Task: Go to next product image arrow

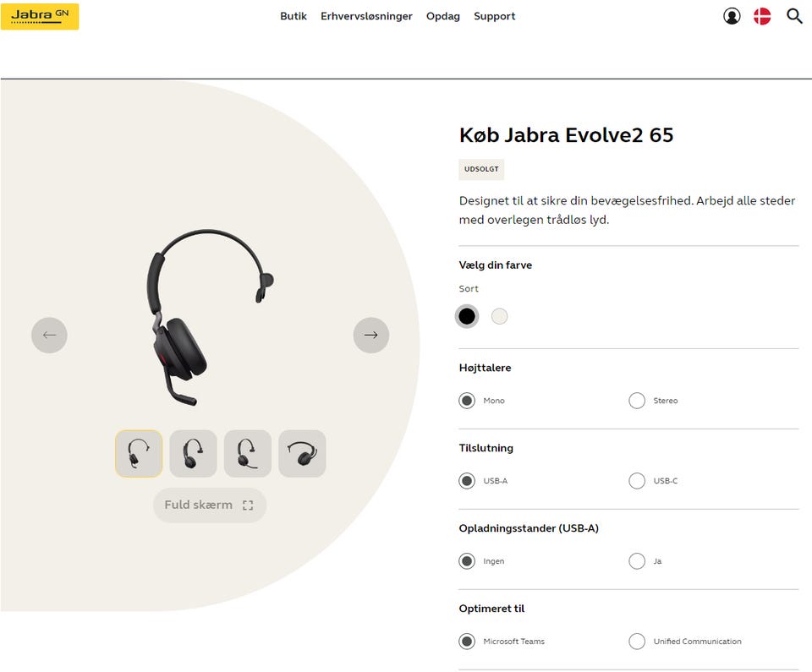Action: (x=370, y=335)
